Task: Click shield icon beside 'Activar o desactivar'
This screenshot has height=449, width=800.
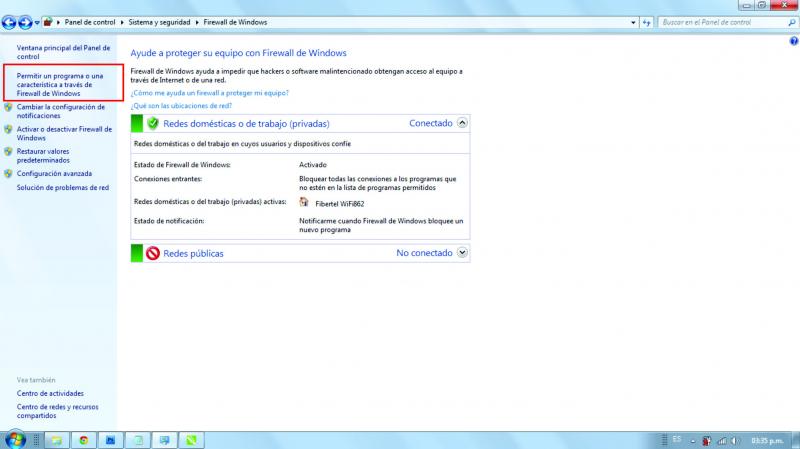Action: [x=8, y=130]
